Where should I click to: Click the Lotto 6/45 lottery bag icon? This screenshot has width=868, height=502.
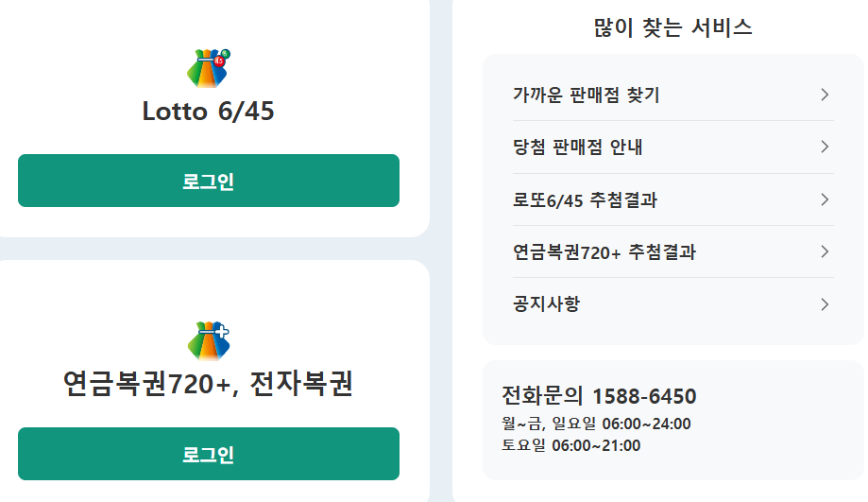209,68
